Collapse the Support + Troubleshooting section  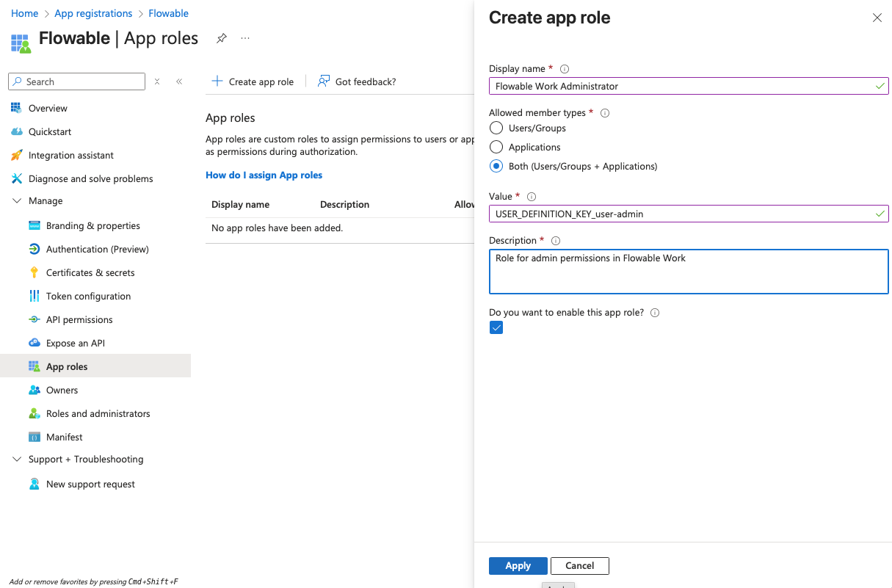point(17,459)
